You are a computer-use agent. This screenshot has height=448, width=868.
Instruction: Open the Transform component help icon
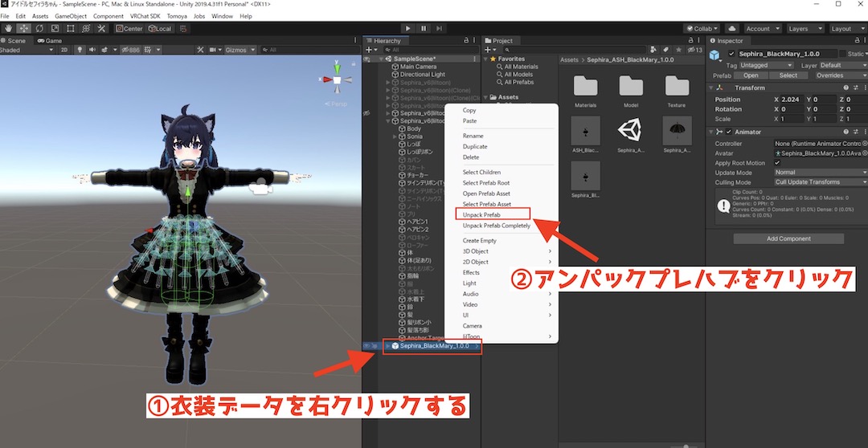pyautogui.click(x=845, y=88)
